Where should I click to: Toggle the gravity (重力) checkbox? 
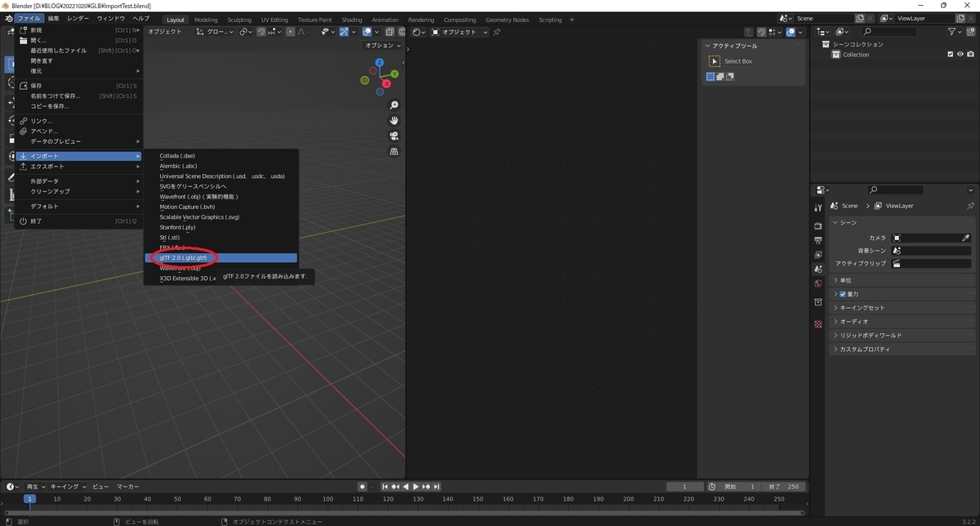click(x=843, y=294)
